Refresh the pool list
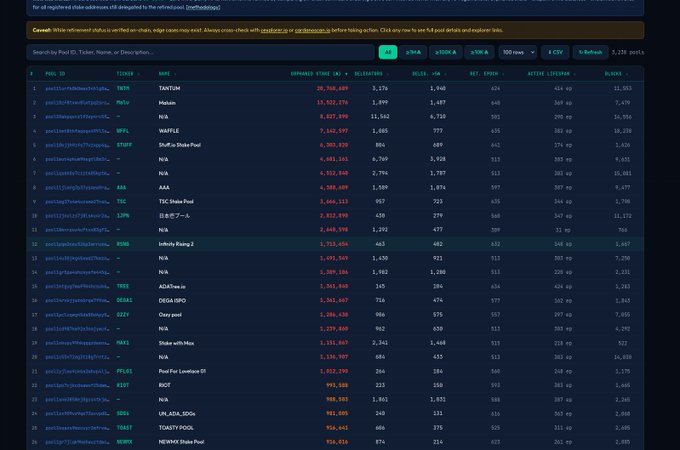Viewport: 680px width, 450px height. (590, 52)
